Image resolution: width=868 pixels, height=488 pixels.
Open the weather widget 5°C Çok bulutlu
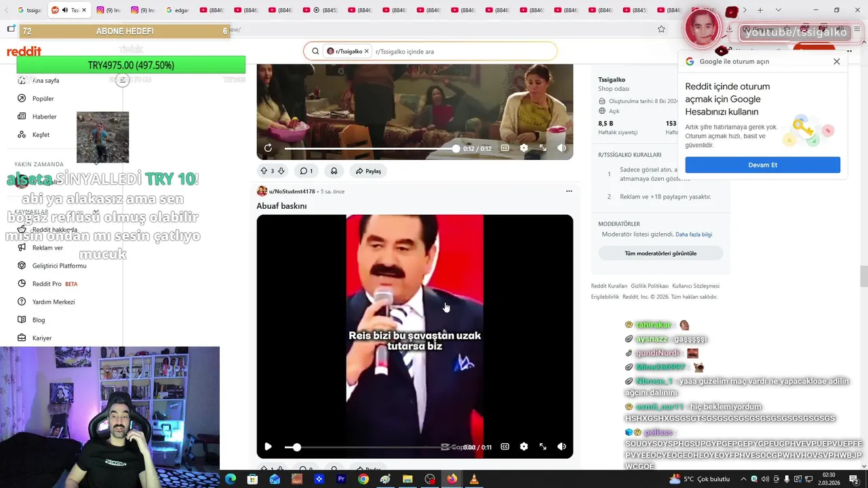699,479
